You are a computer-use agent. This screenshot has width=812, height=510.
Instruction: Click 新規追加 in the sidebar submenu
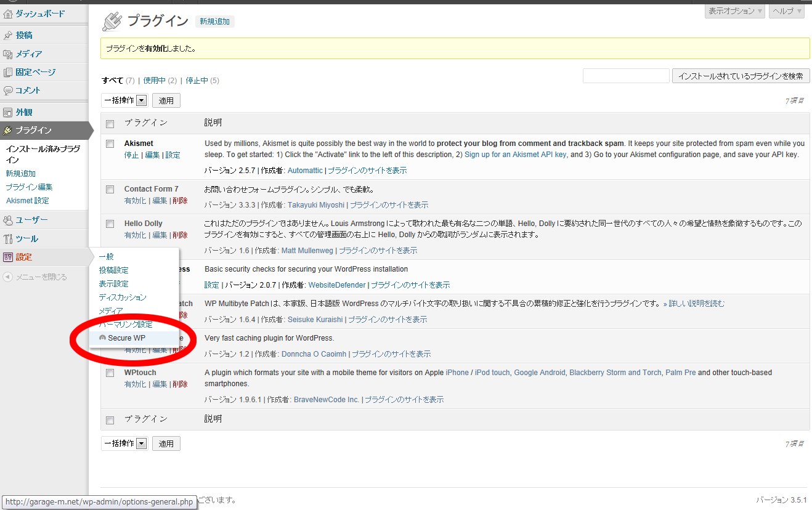click(21, 174)
